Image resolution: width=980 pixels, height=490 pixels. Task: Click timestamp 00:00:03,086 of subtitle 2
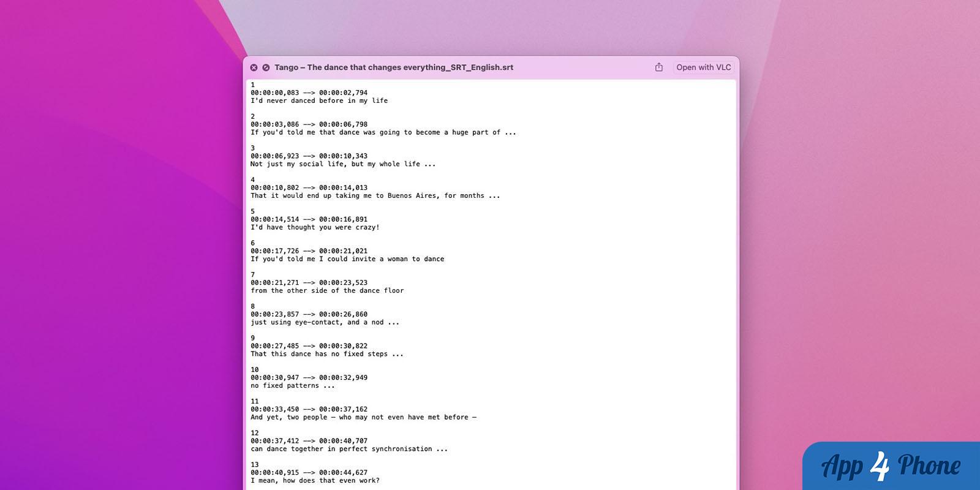274,124
